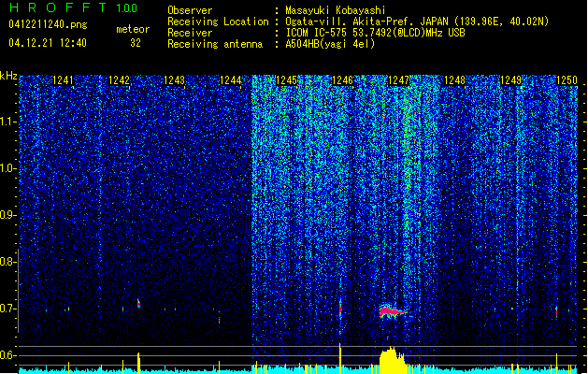Screen dimensions: 588x374
Task: Click the meteor count value 32
Action: coord(136,43)
